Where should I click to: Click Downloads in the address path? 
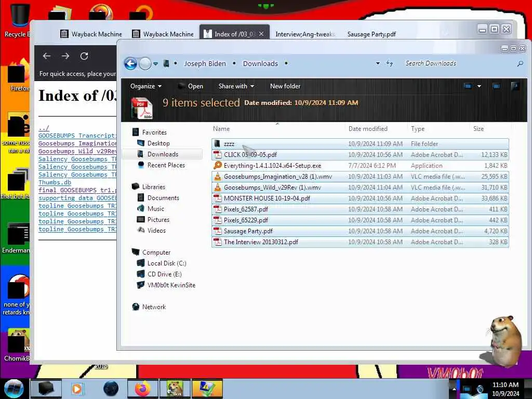[x=260, y=63]
